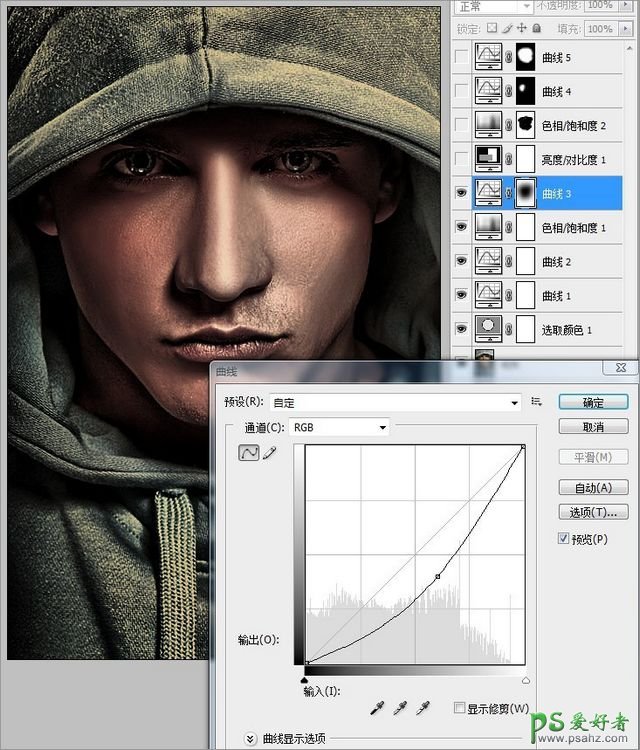The height and width of the screenshot is (750, 640).
Task: Hide the 曲线 3 layer
Action: pos(461,194)
